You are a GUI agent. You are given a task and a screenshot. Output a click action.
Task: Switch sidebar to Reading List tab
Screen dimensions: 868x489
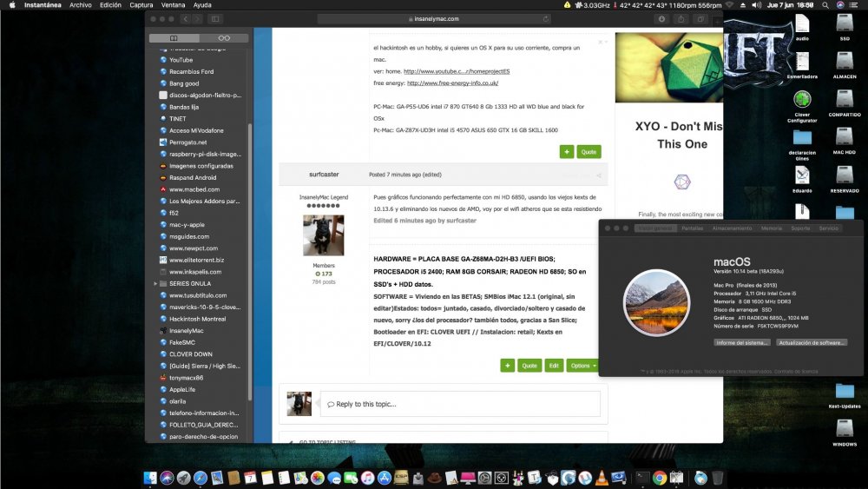[224, 38]
